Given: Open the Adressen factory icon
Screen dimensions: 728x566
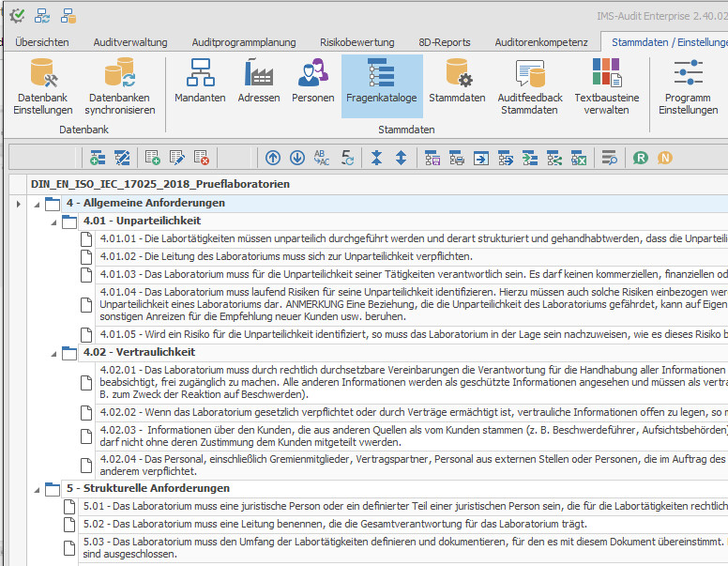Looking at the screenshot, I should coord(259,81).
